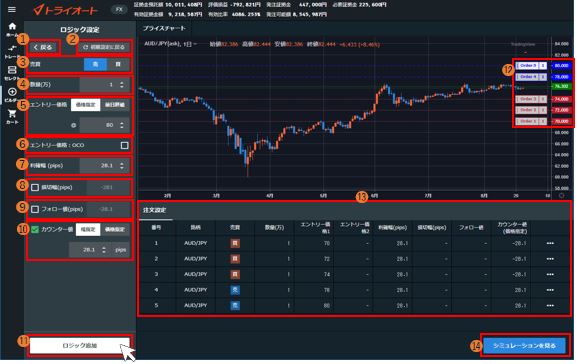
Task: Click the View Simulation button
Action: 524,346
